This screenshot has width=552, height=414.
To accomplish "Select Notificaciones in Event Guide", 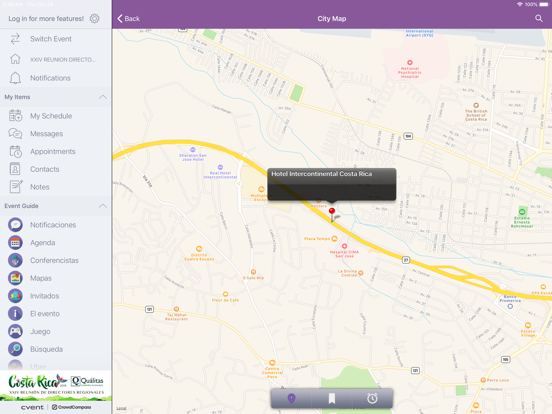I will tap(56, 225).
